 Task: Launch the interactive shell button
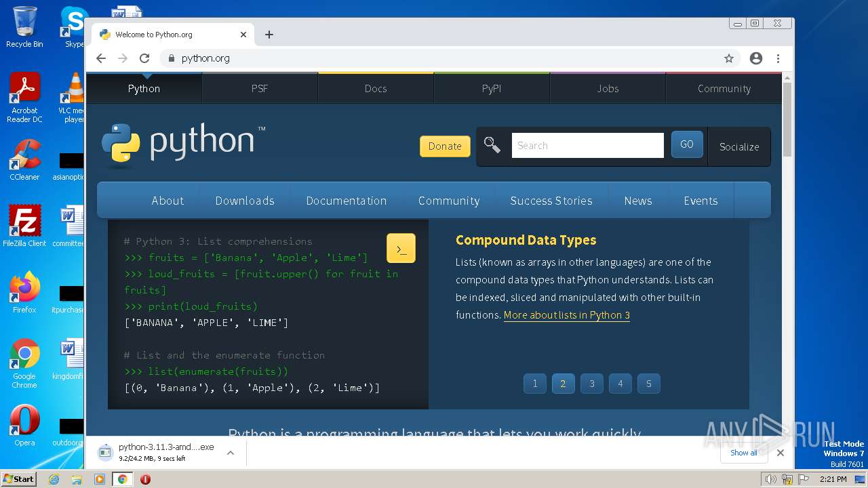[401, 249]
